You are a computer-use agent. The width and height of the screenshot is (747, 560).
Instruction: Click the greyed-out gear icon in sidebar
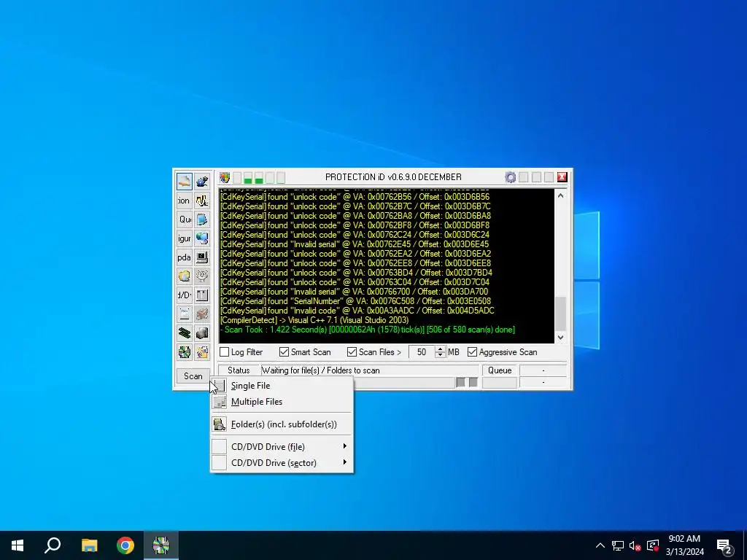pos(202,276)
